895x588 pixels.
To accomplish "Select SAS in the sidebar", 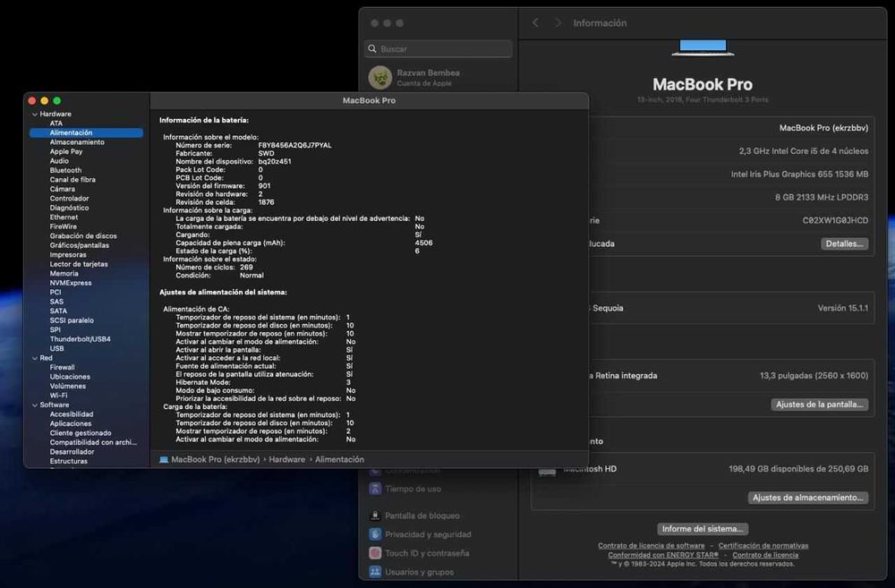I will [56, 302].
